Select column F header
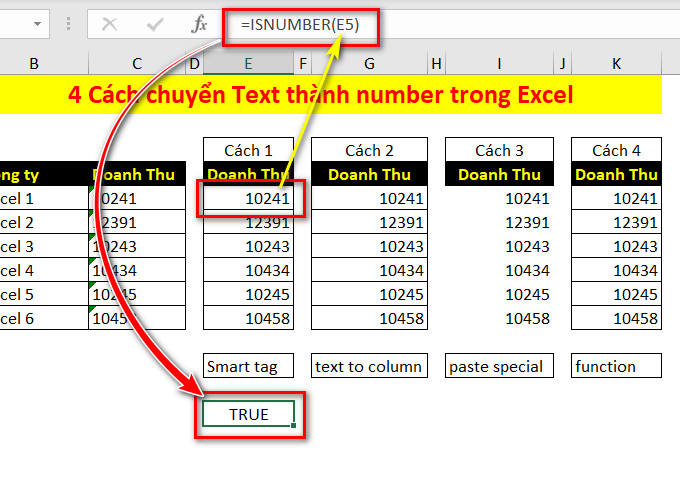 (303, 64)
